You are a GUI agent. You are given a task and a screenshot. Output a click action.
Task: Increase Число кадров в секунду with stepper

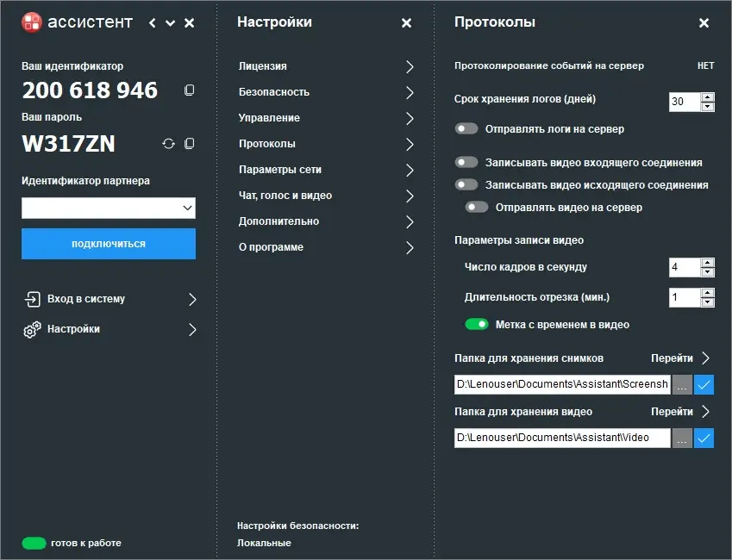click(x=709, y=263)
